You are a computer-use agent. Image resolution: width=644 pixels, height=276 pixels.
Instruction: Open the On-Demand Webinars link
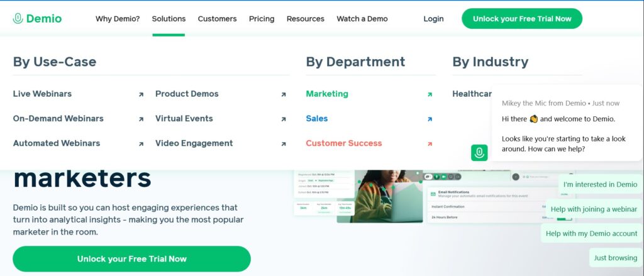tap(58, 118)
